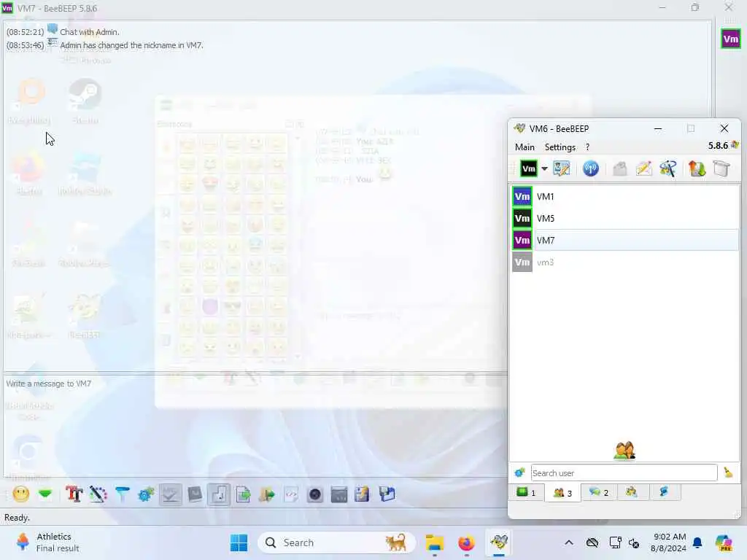Toggle the grey square button beside the checkmark
747x560 pixels.
pyautogui.click(x=195, y=494)
